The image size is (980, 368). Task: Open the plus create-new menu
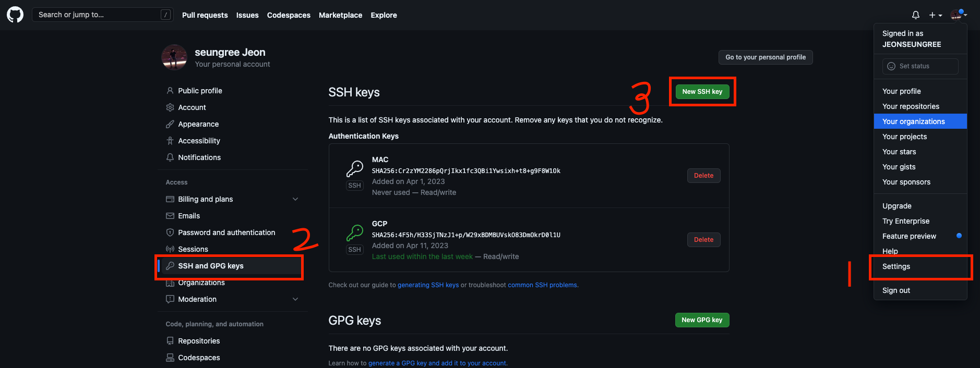click(x=936, y=15)
